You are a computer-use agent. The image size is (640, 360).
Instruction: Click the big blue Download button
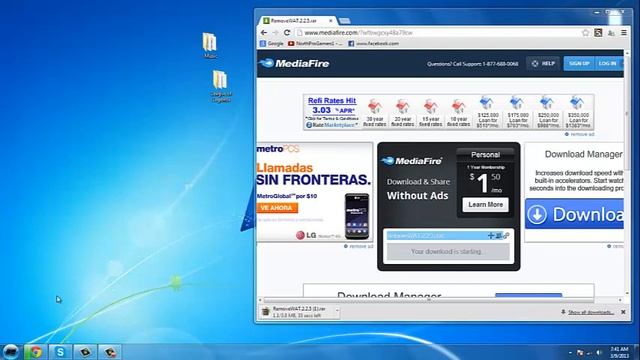[574, 214]
